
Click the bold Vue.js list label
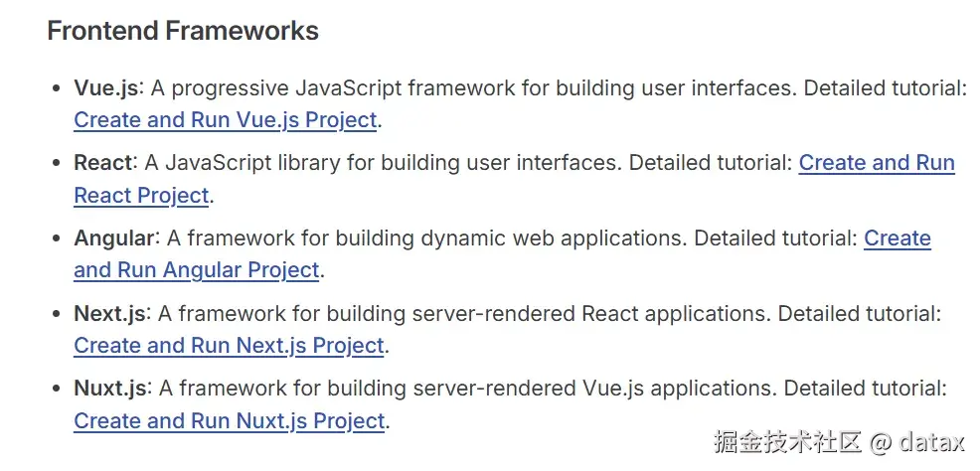pos(105,88)
